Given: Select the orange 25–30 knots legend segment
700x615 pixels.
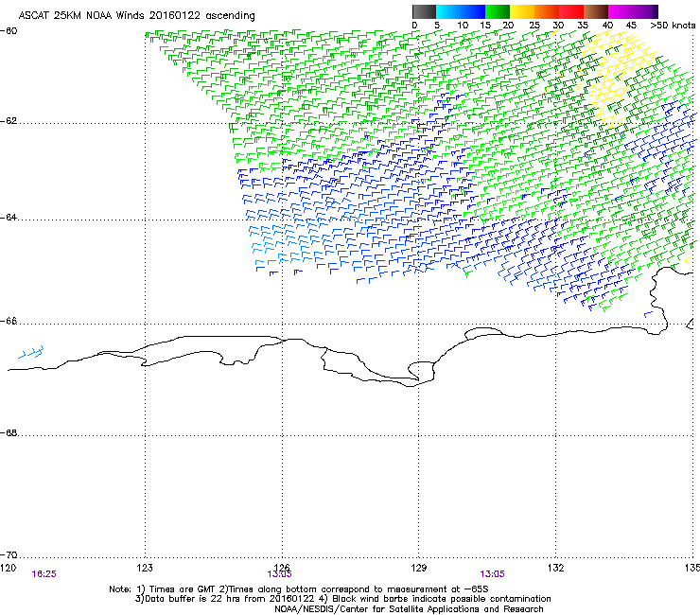Looking at the screenshot, I should click(547, 11).
